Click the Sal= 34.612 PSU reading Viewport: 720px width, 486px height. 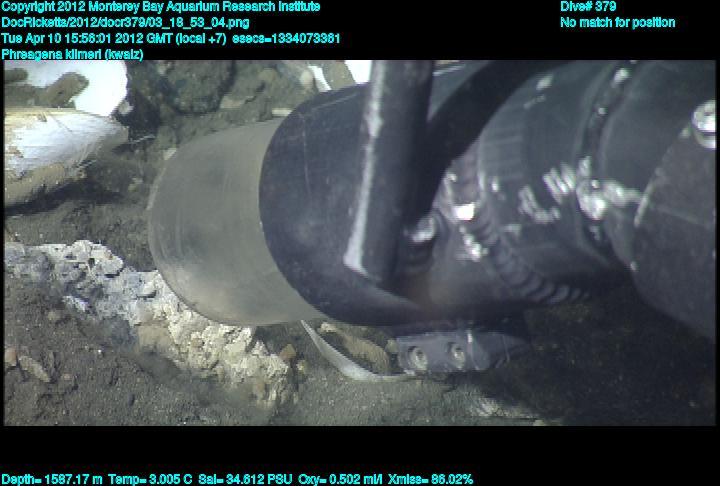coord(245,480)
